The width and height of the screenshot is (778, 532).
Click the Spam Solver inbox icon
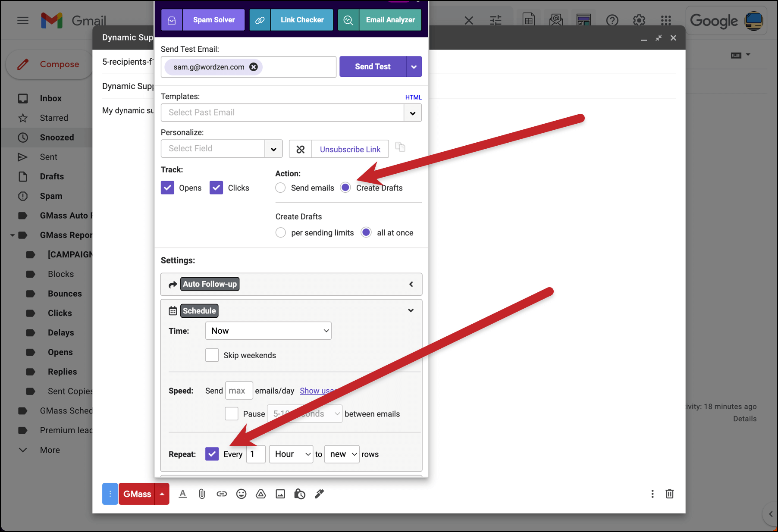[172, 20]
